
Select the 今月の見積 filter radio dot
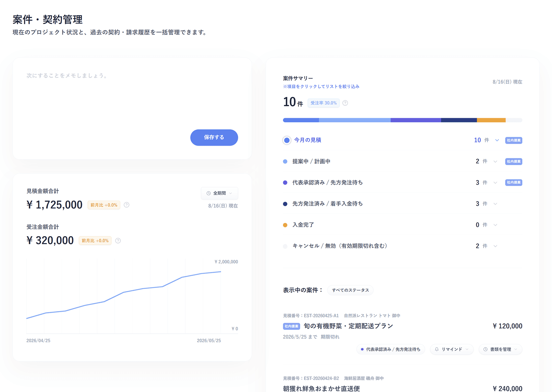click(x=287, y=140)
